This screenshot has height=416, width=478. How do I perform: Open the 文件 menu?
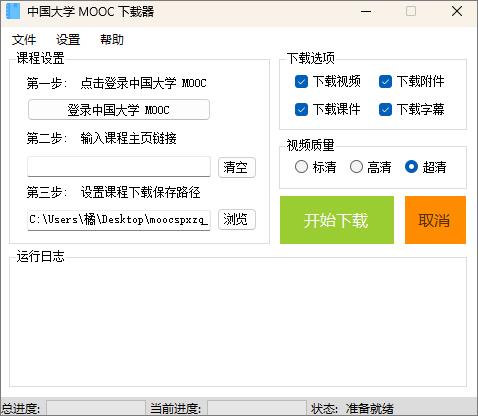click(24, 40)
